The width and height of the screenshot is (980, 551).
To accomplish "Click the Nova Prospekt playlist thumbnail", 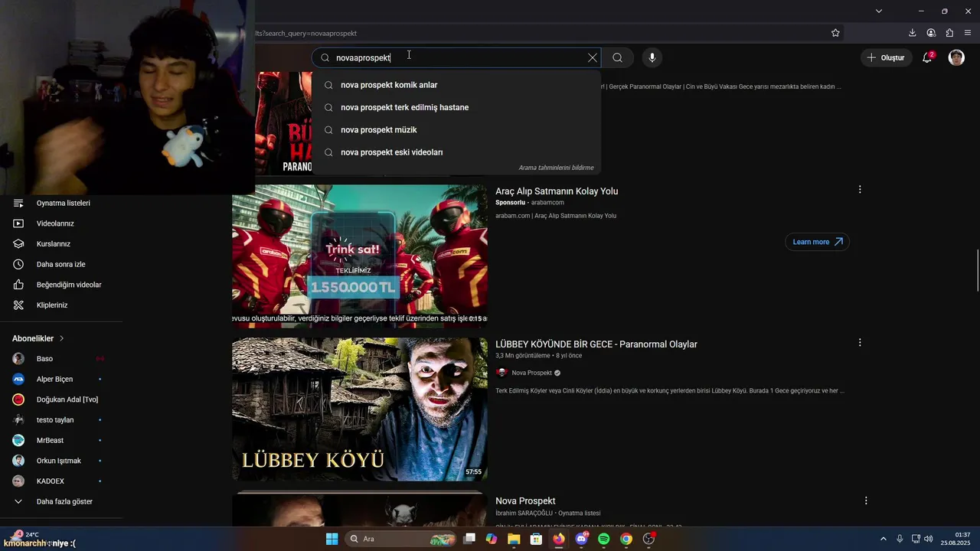I will pos(360,510).
